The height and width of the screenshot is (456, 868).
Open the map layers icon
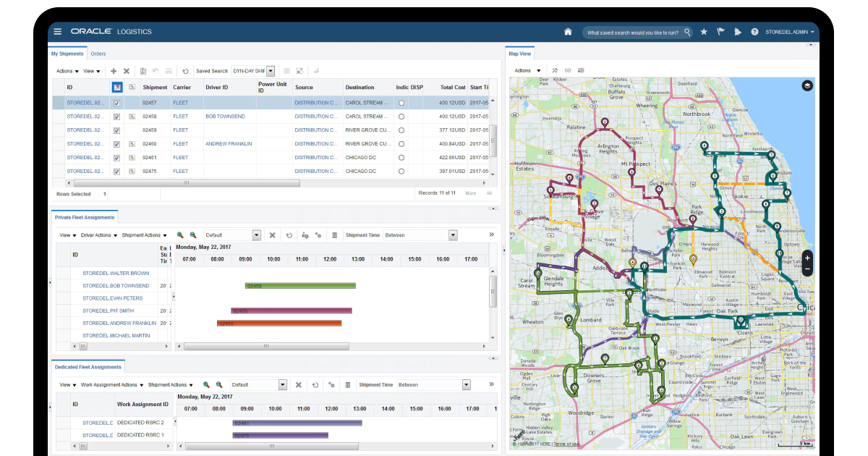[807, 85]
